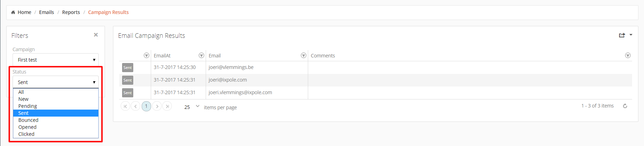Close the Filters panel with X icon

point(96,35)
